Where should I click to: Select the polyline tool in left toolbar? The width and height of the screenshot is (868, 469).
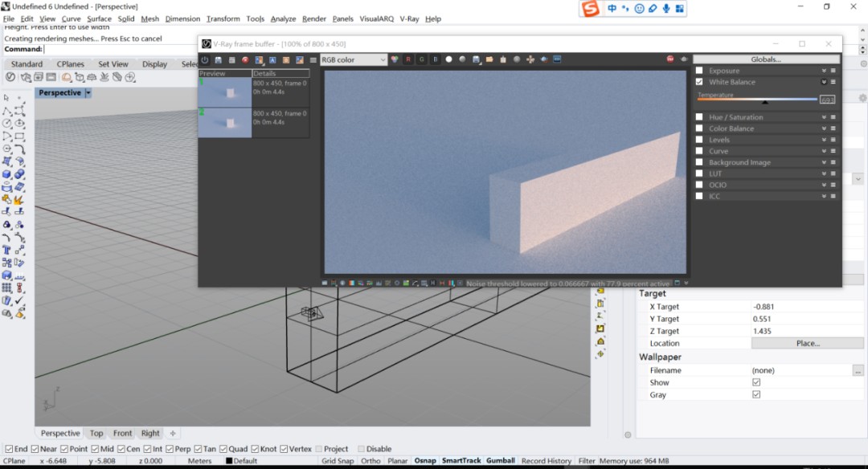tap(6, 111)
